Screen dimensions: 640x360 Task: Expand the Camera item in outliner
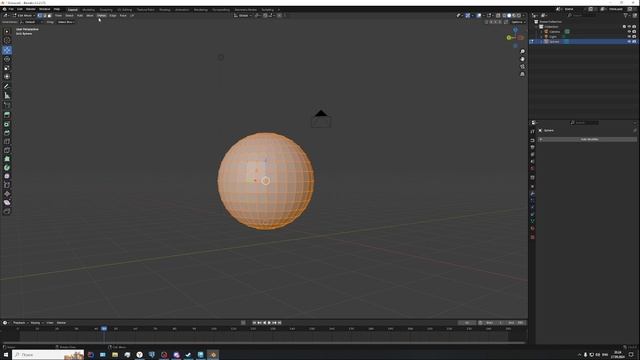(542, 31)
